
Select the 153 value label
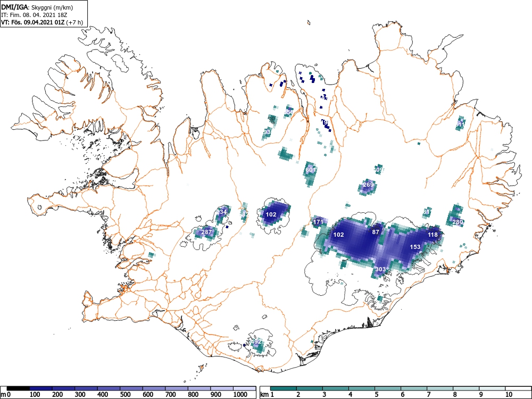[x=415, y=247]
